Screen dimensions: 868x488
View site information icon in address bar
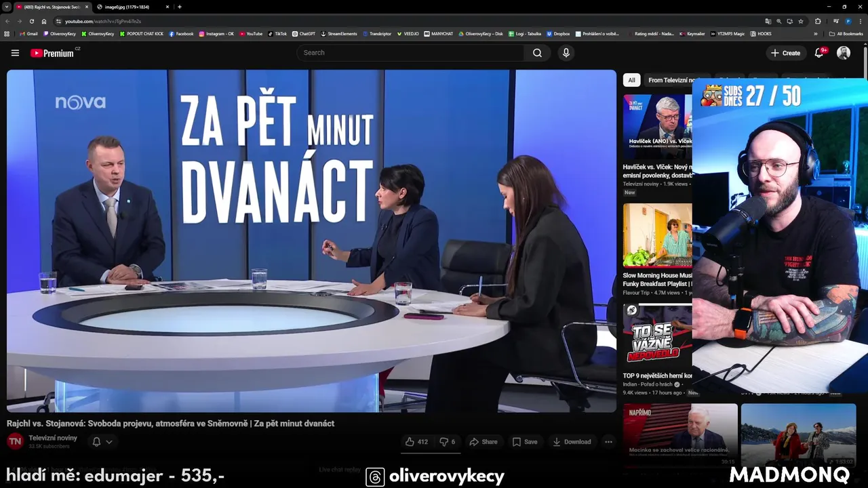click(58, 21)
